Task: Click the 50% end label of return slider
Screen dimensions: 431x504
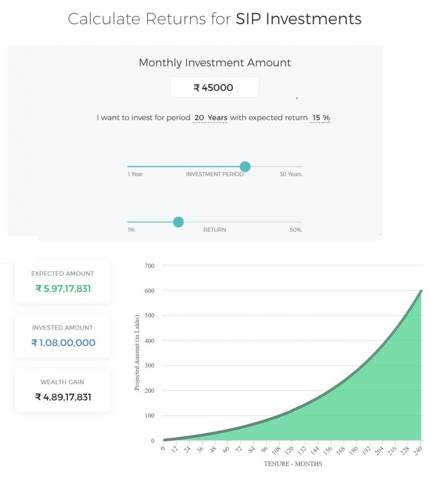Action: point(296,230)
